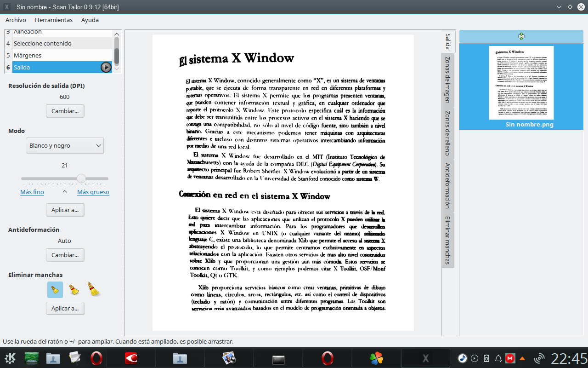This screenshot has width=588, height=368.
Task: Open the network connections tray icon
Action: 539,358
